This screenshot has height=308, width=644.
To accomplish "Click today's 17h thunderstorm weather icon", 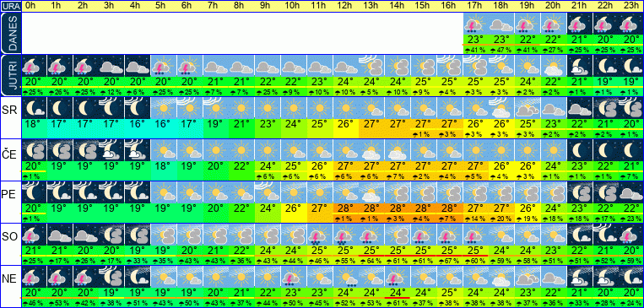I will [475, 24].
